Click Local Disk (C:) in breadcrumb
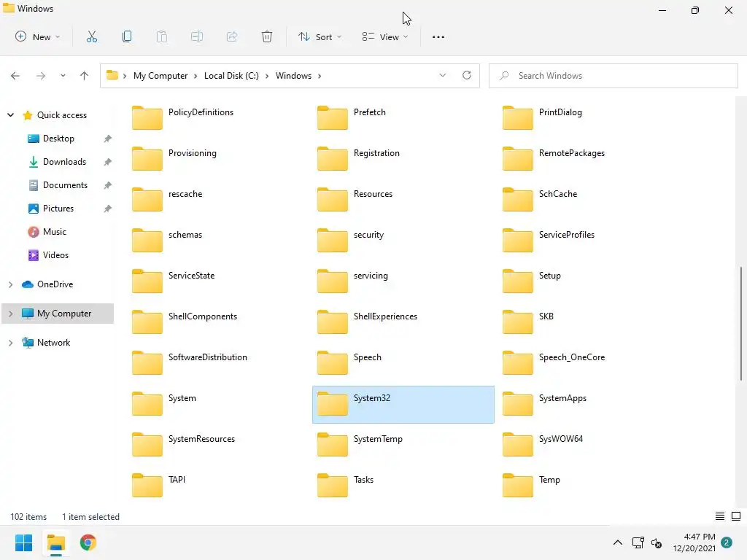The height and width of the screenshot is (560, 747). [x=231, y=76]
